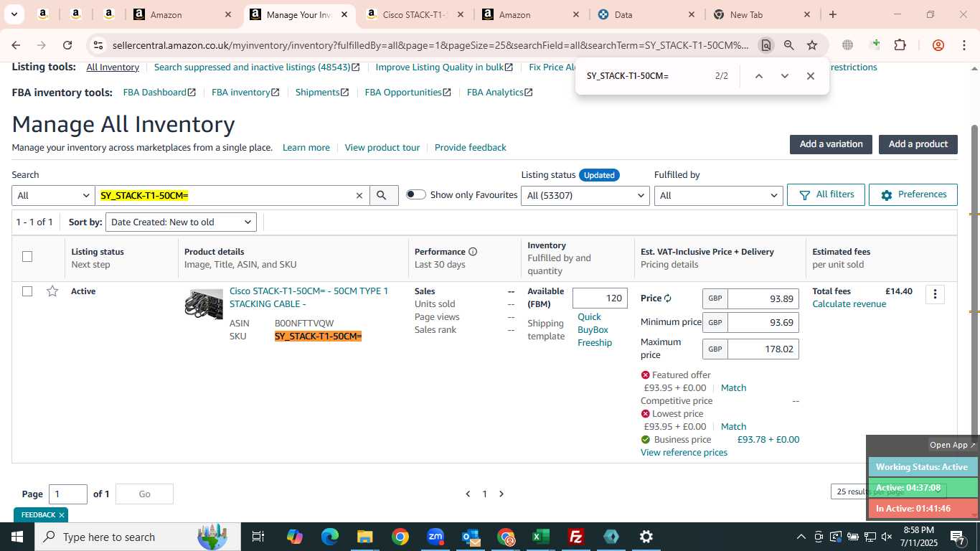Click the browser back arrow
980x551 pixels.
[16, 45]
